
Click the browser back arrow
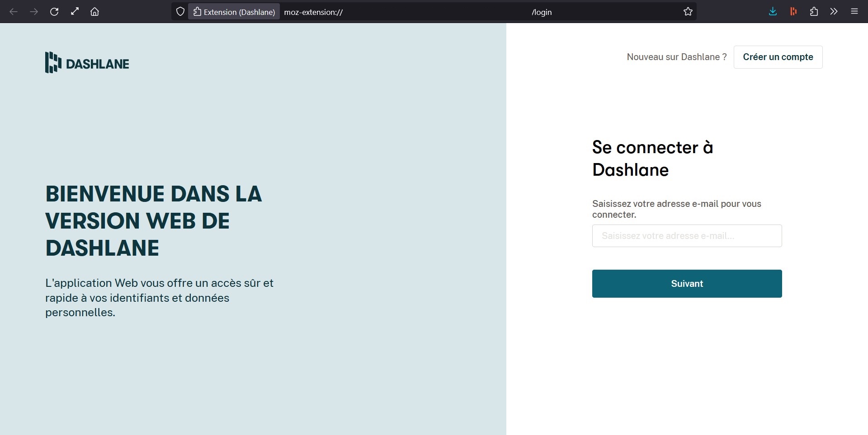[x=14, y=12]
